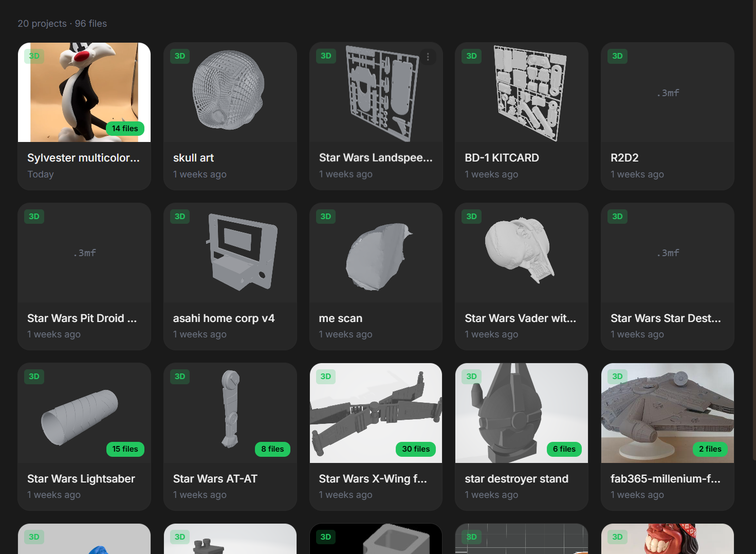Open the Sylvester multicolor project thumbnail
The image size is (756, 554).
[84, 92]
